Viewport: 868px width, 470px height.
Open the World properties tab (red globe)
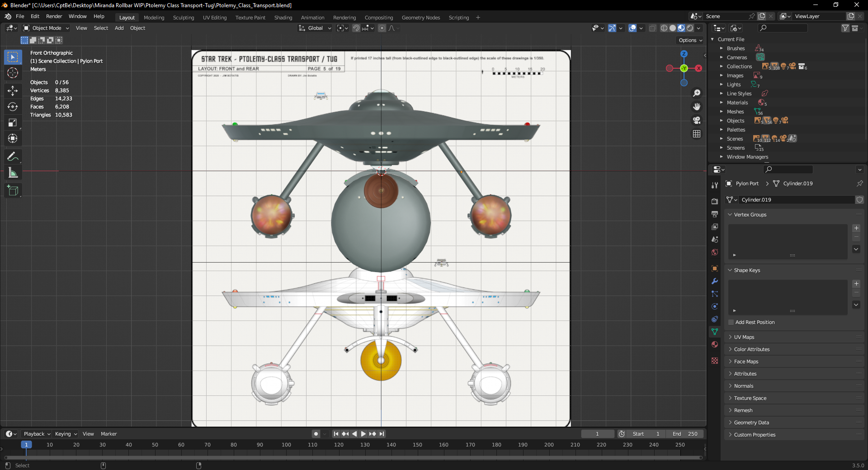pos(715,252)
